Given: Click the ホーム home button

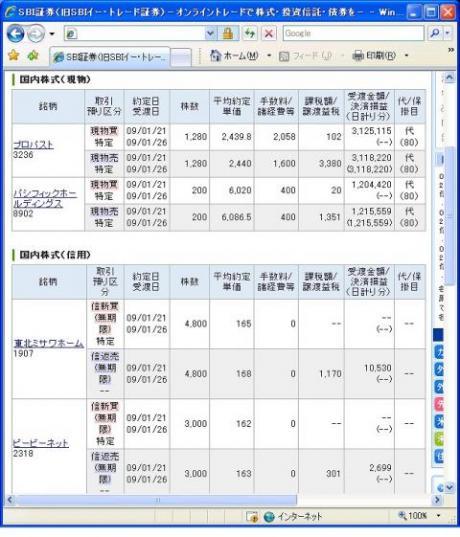Looking at the screenshot, I should click(234, 55).
